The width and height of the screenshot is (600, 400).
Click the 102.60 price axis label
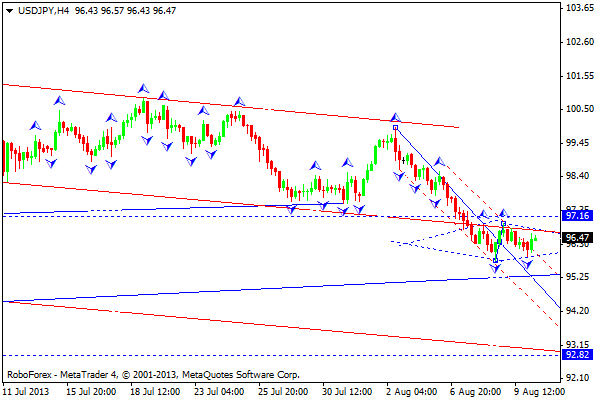click(x=577, y=42)
